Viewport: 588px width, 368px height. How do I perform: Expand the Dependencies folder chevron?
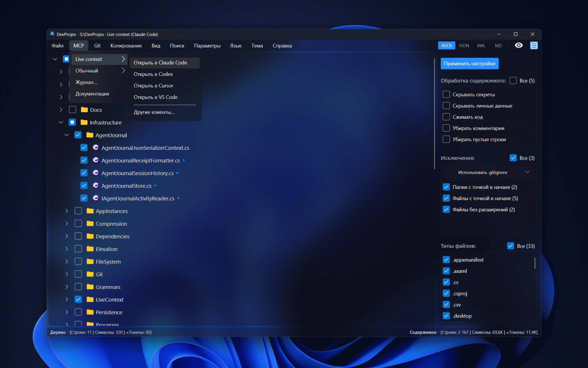click(67, 236)
